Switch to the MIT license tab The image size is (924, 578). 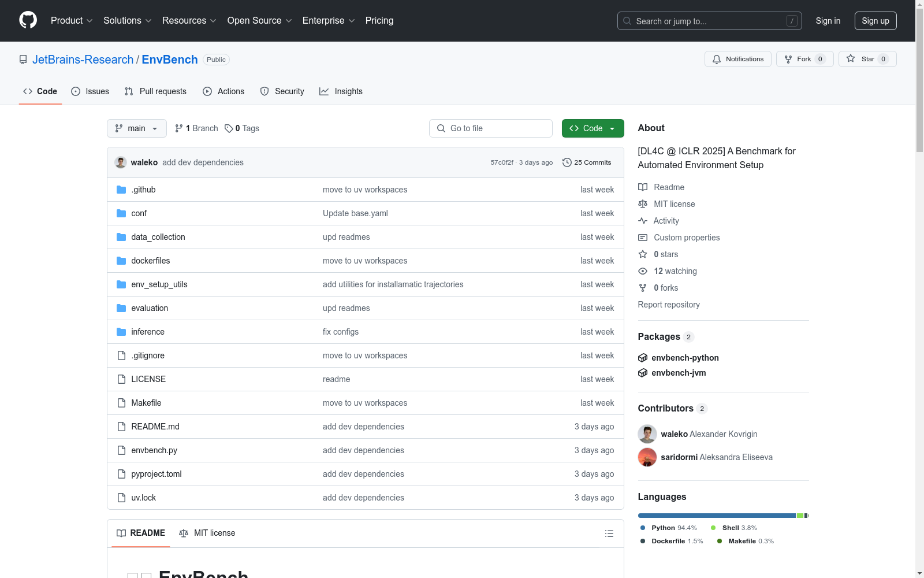(207, 533)
